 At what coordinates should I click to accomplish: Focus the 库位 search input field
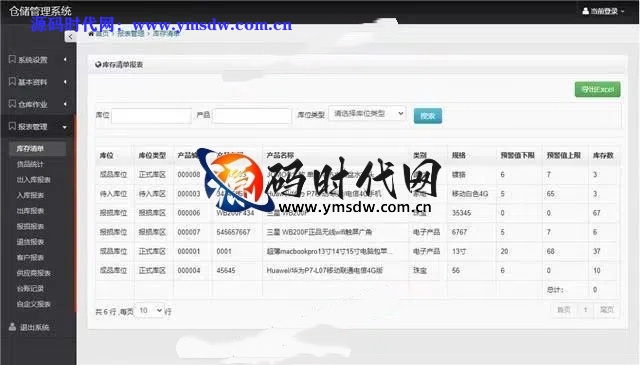151,116
